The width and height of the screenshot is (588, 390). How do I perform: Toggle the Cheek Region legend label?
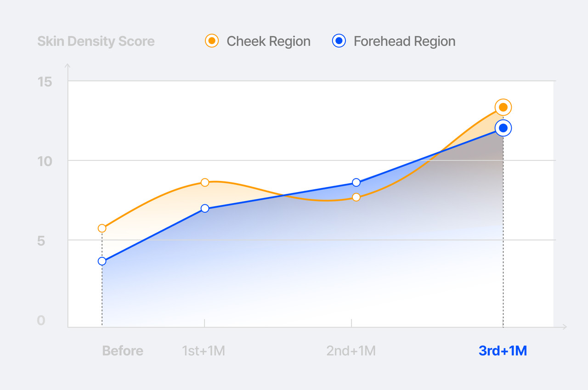coord(268,41)
